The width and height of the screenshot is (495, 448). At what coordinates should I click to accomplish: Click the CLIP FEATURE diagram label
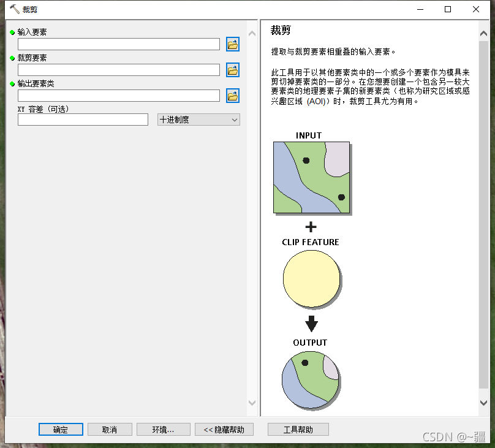[311, 242]
